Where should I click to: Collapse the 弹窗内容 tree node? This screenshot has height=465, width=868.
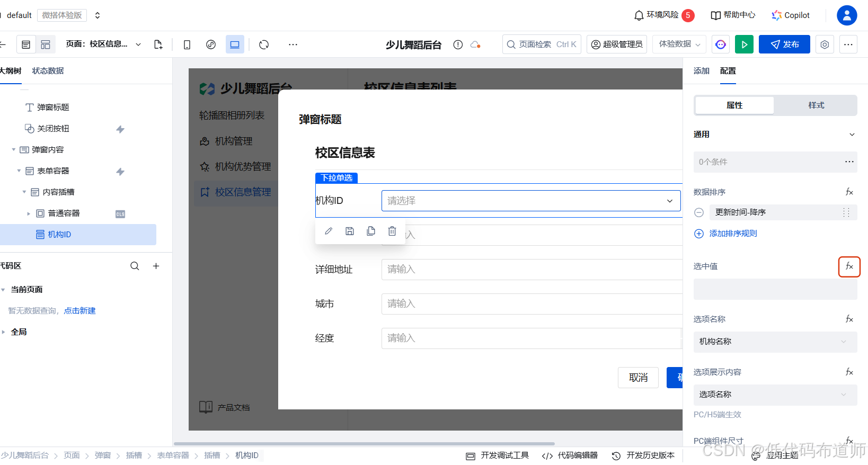(x=14, y=150)
